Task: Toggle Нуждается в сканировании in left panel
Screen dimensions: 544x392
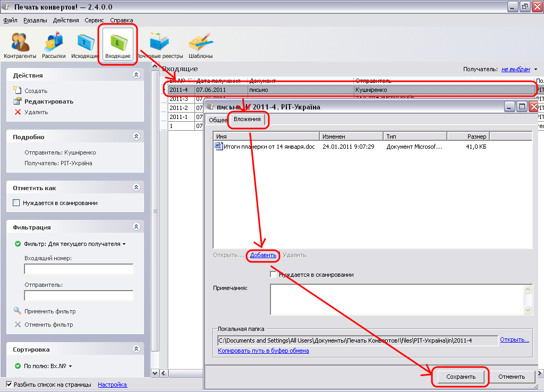Action: pyautogui.click(x=16, y=203)
